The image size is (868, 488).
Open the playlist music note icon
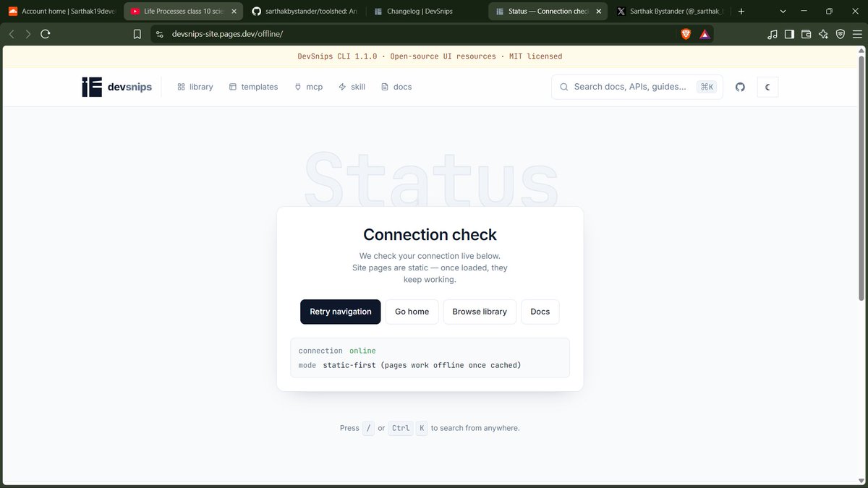[773, 34]
